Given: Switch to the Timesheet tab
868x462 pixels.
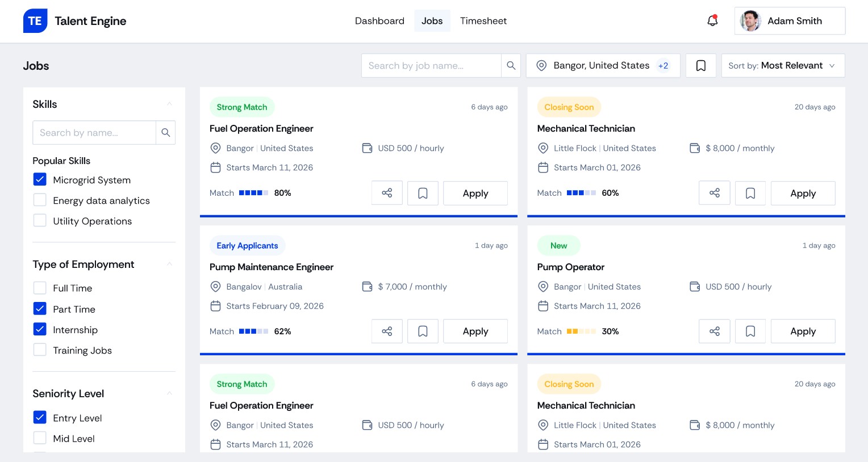Looking at the screenshot, I should click(x=483, y=21).
